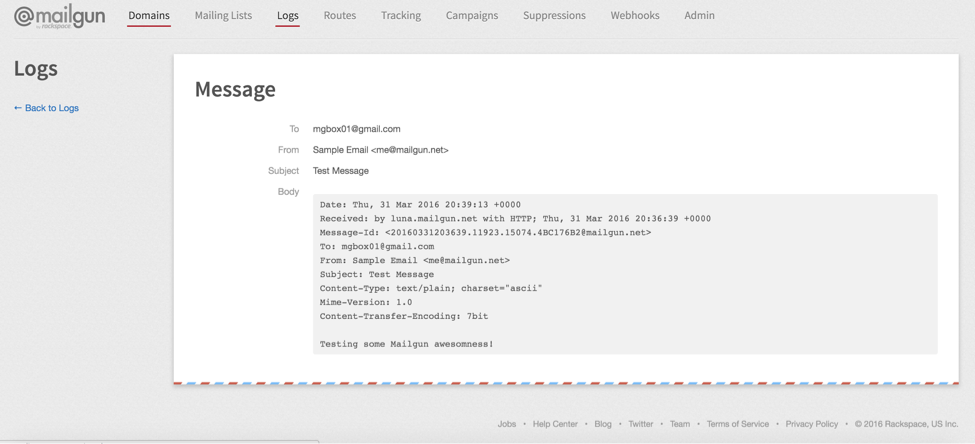Click the Mime-Version: 1.0 line
This screenshot has width=975, height=444.
coord(366,302)
